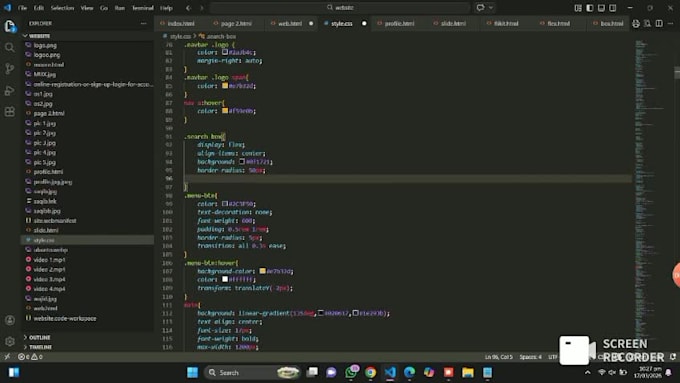This screenshot has height=383, width=680.
Task: Open the Search view in activity bar
Action: click(10, 47)
